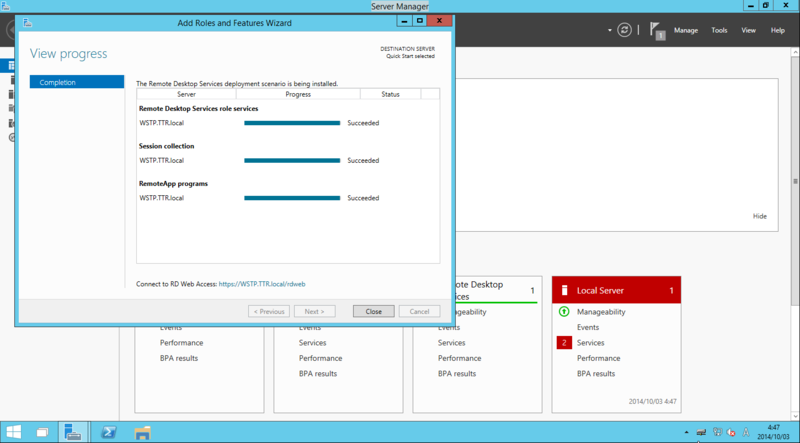
Task: Click the network tray icon
Action: (717, 432)
